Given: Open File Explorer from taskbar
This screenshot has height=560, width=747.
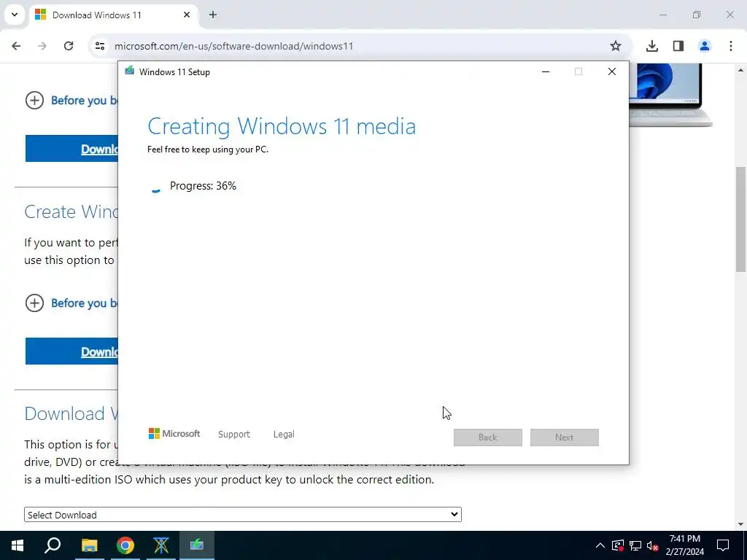Looking at the screenshot, I should (89, 545).
